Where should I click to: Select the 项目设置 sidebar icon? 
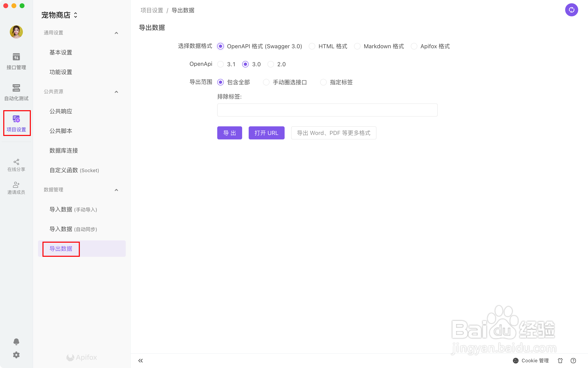coord(16,123)
